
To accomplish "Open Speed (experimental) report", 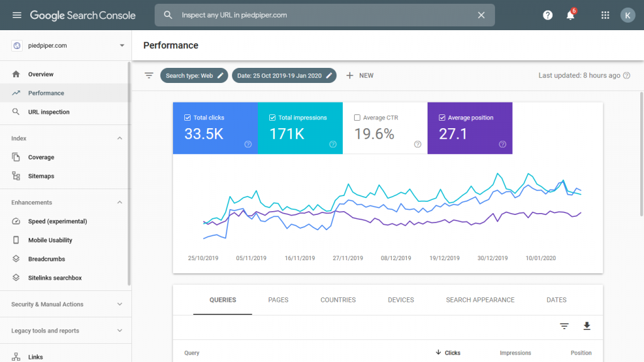I will point(64,221).
